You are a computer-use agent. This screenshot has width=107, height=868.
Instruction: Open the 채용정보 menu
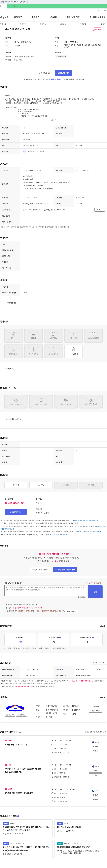18,17
